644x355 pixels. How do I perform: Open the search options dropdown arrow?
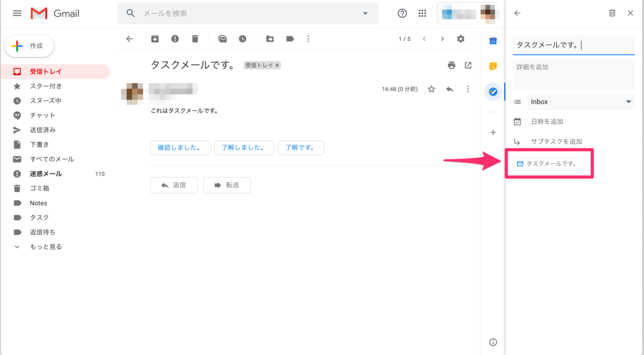tap(365, 13)
